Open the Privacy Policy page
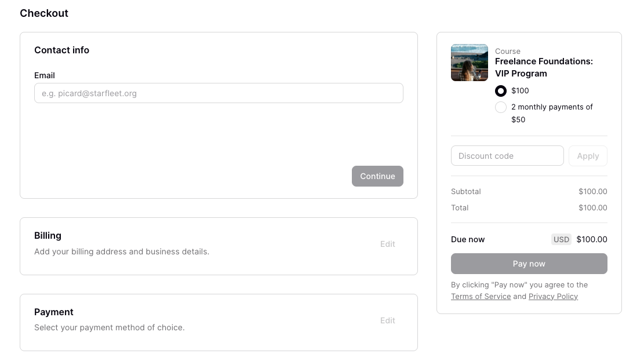Viewport: 644px width, 361px height. [x=553, y=296]
